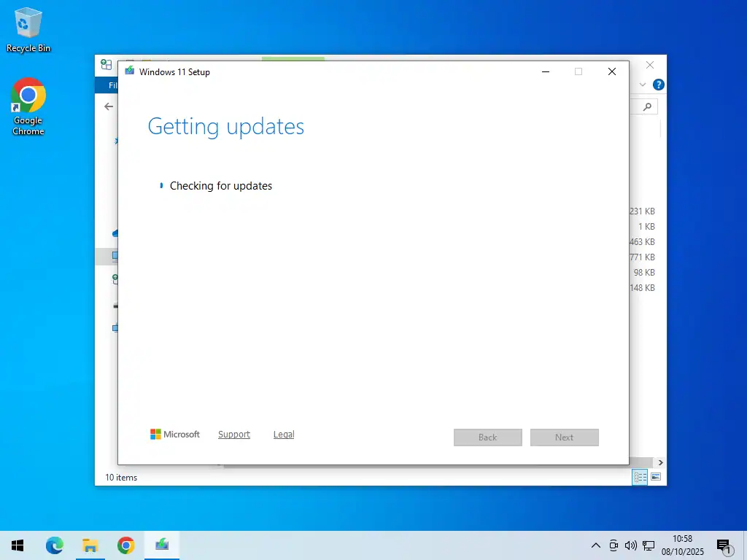The height and width of the screenshot is (560, 747).
Task: Click the Chrome icon in the taskbar
Action: (126, 545)
